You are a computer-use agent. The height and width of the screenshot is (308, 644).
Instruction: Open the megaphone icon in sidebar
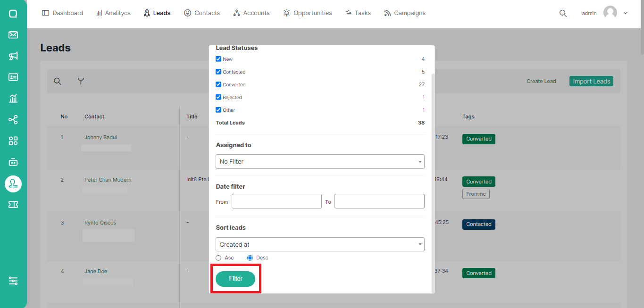13,56
